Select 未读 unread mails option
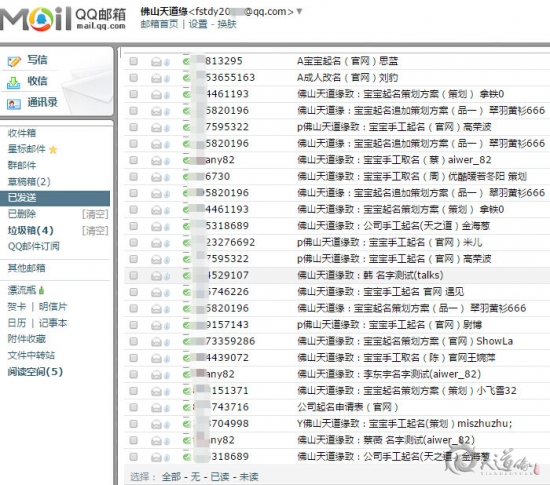 tap(249, 477)
